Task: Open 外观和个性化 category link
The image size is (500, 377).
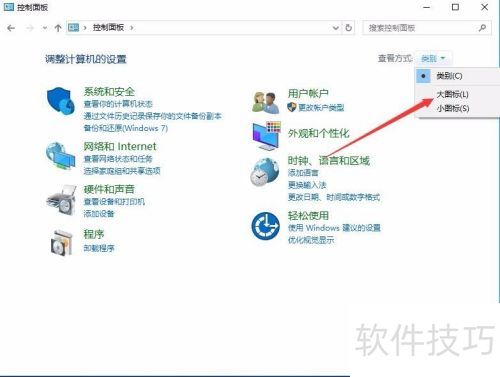Action: pos(319,133)
